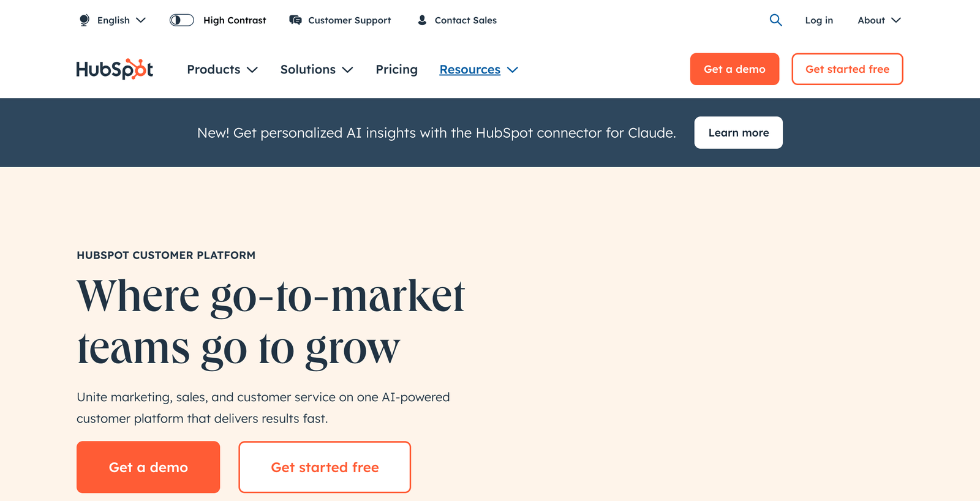Click Get started free in the header
The width and height of the screenshot is (980, 501).
pyautogui.click(x=847, y=69)
